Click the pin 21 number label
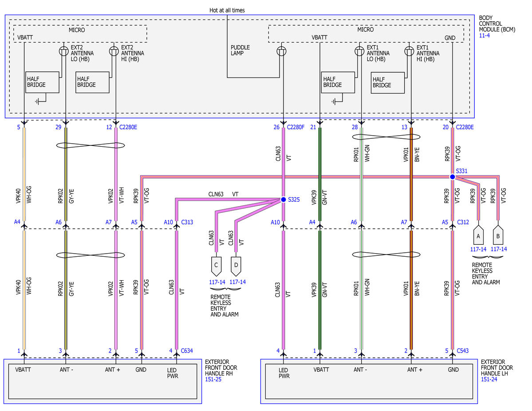 tap(313, 127)
